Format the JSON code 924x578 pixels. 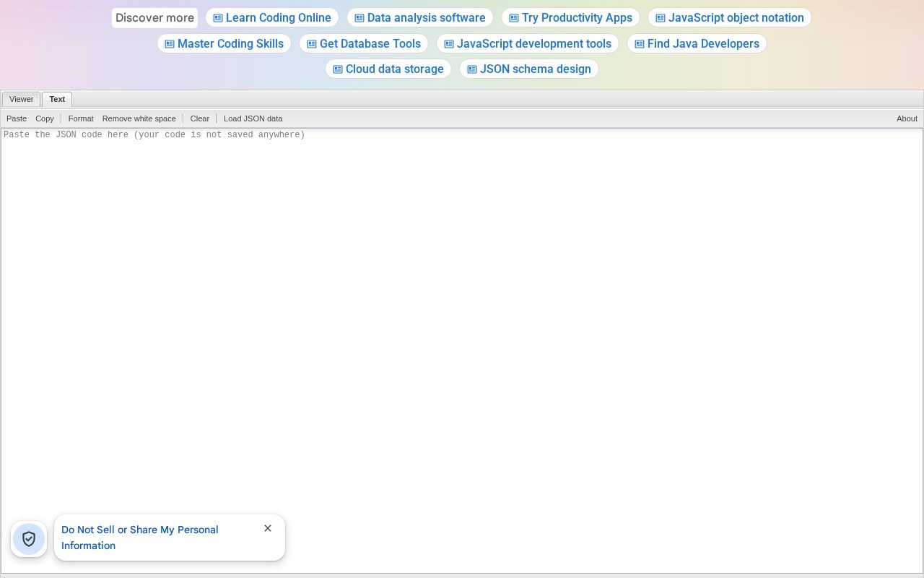(81, 118)
